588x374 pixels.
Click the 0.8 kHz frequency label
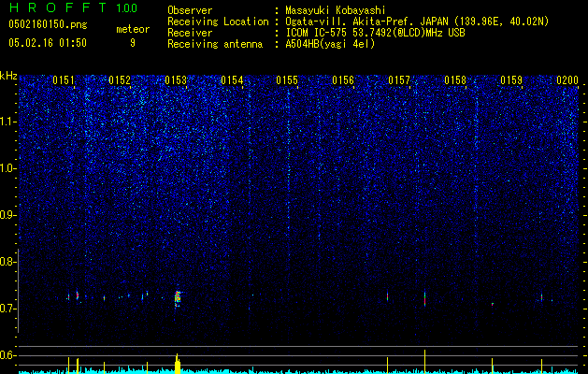(7, 262)
